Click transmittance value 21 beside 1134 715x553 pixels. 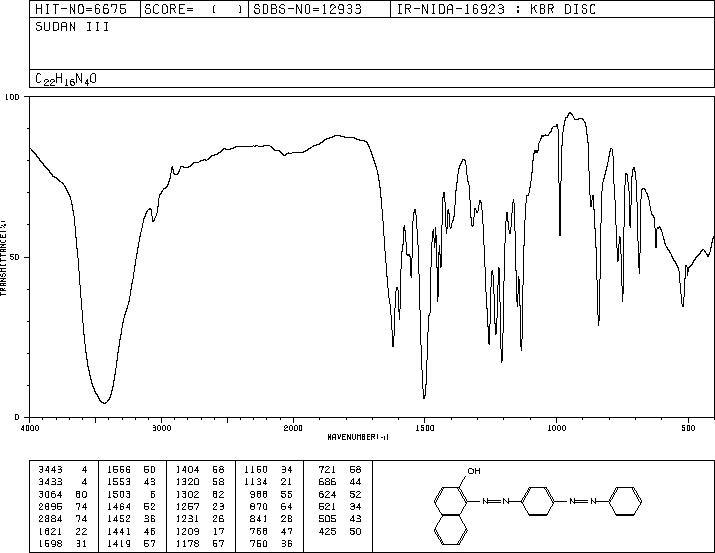point(286,482)
